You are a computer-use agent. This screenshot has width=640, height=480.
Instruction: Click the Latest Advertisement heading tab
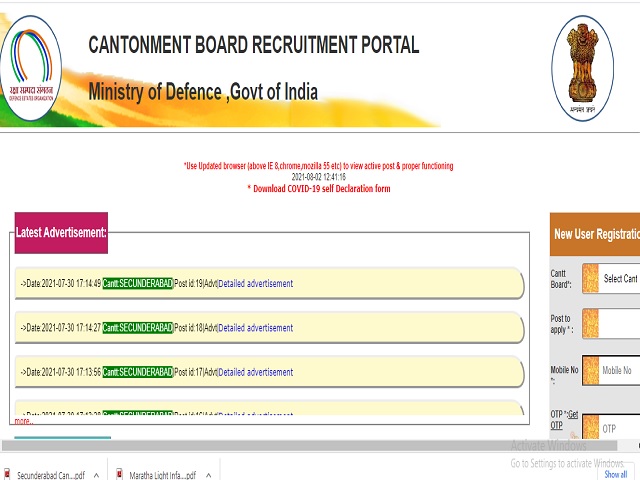click(61, 233)
